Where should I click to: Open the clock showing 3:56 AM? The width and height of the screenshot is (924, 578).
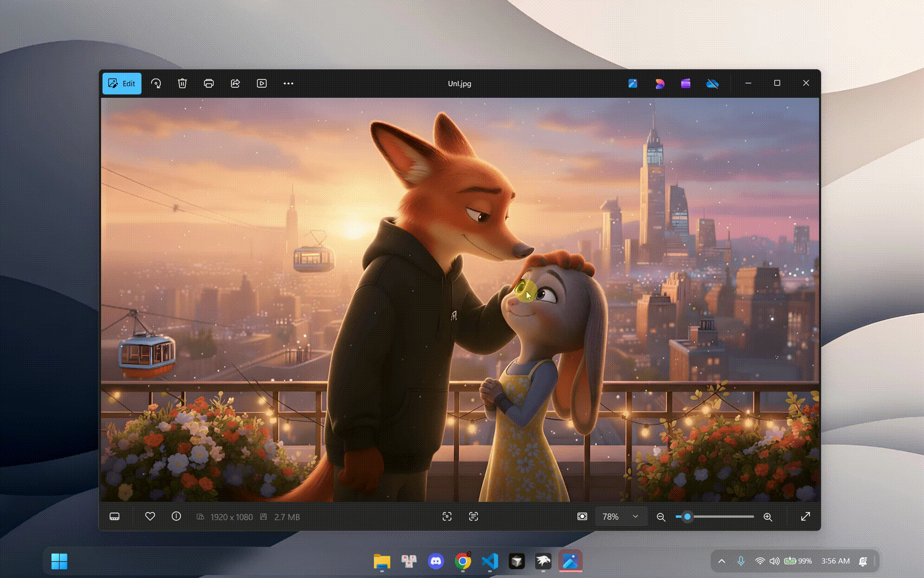pos(835,561)
